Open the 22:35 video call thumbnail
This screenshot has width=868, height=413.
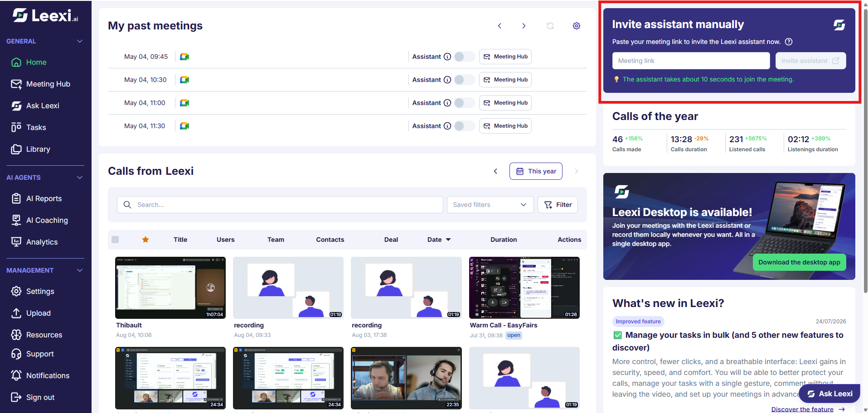406,378
